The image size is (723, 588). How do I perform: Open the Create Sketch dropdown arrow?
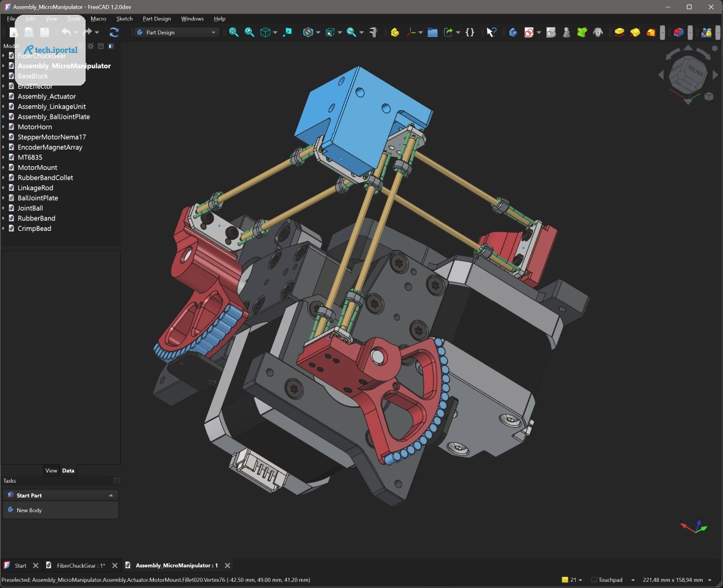(539, 32)
